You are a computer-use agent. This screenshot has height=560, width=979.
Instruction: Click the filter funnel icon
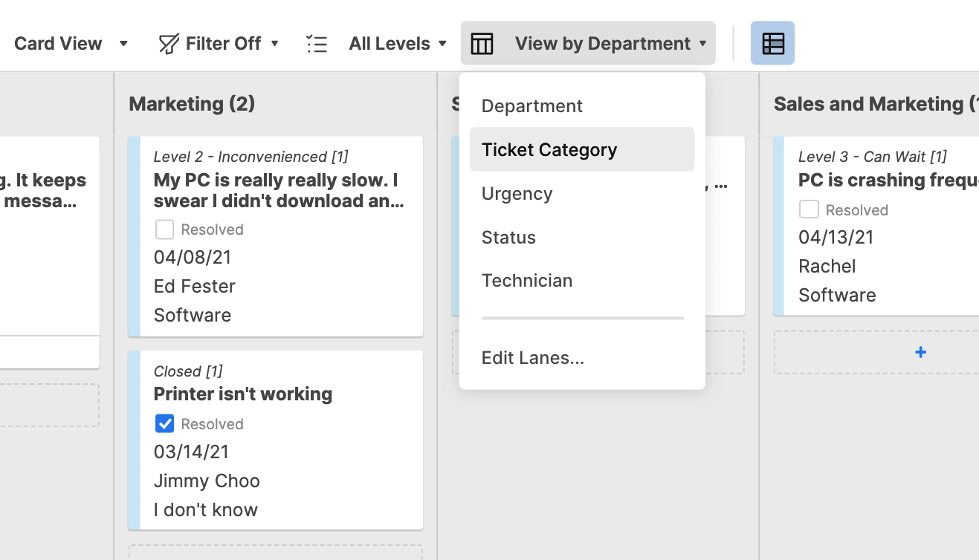click(169, 44)
